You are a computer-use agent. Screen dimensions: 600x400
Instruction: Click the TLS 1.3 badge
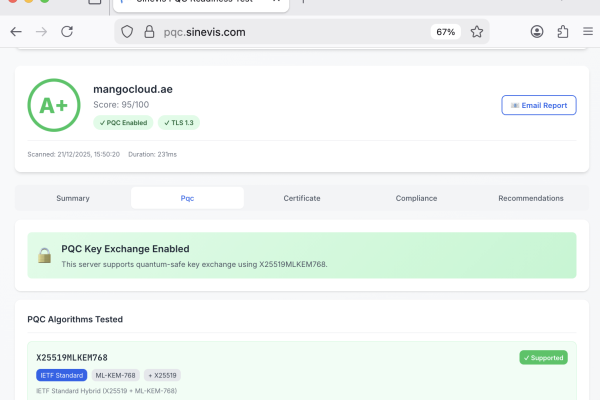coord(179,123)
